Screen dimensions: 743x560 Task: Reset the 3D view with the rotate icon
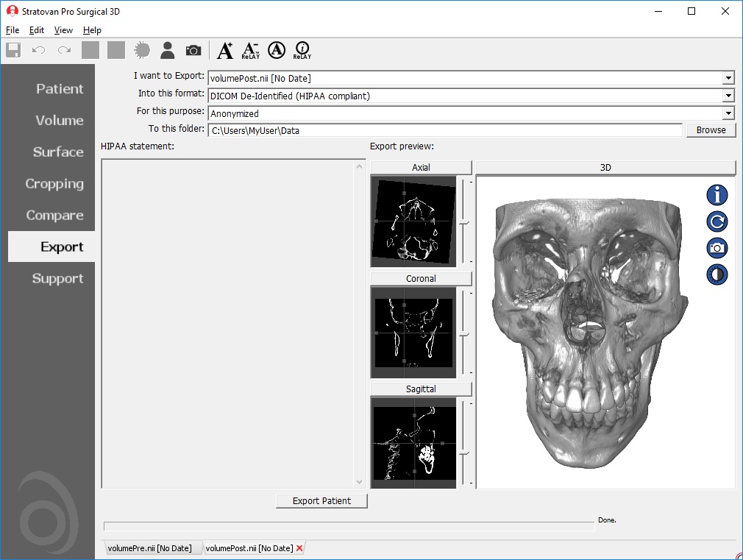[x=717, y=221]
